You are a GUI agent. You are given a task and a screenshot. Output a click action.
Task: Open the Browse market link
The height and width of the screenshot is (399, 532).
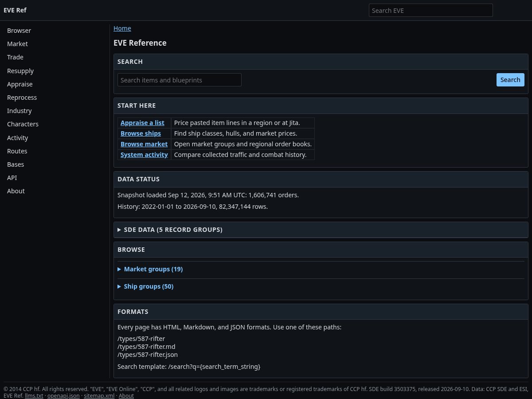click(x=144, y=144)
